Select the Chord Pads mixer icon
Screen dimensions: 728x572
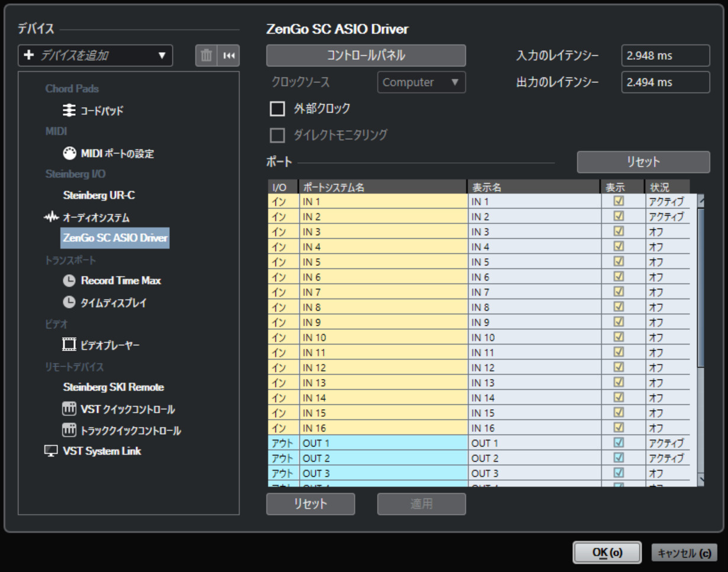click(x=69, y=111)
